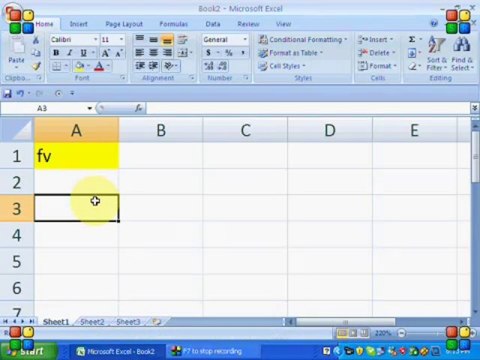Align text right
This screenshot has height=360, width=480.
167,53
